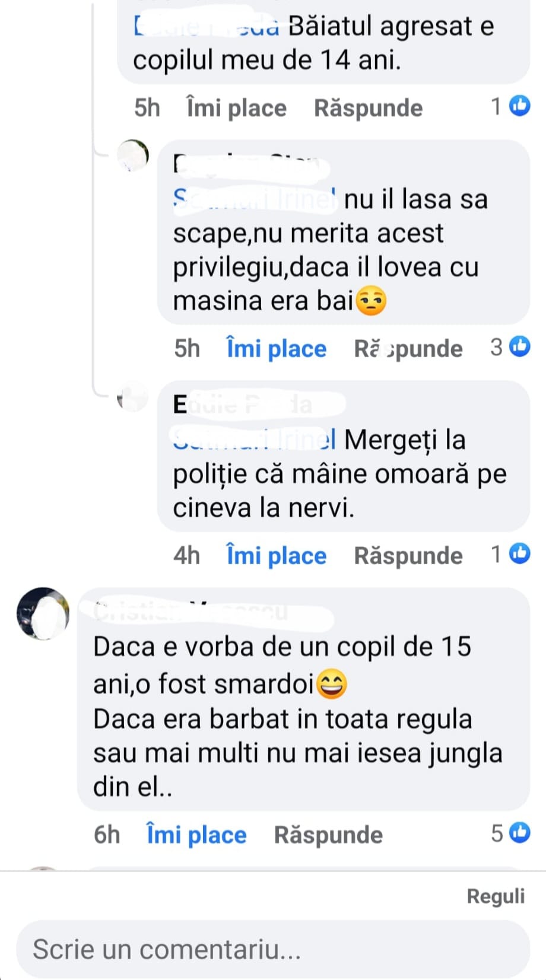Reply to the 14 ani comment
This screenshot has width=546, height=980.
368,108
